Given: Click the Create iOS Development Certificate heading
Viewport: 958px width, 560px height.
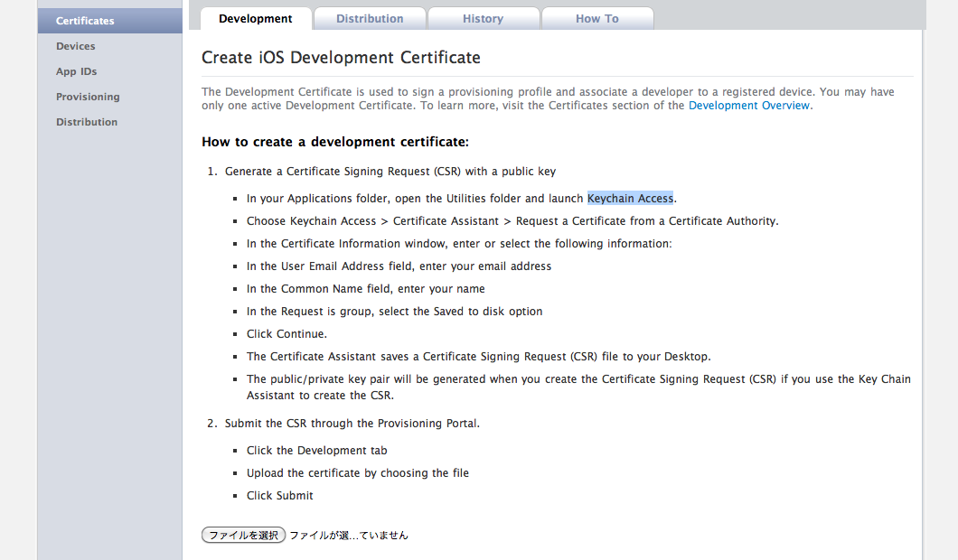Looking at the screenshot, I should click(341, 58).
